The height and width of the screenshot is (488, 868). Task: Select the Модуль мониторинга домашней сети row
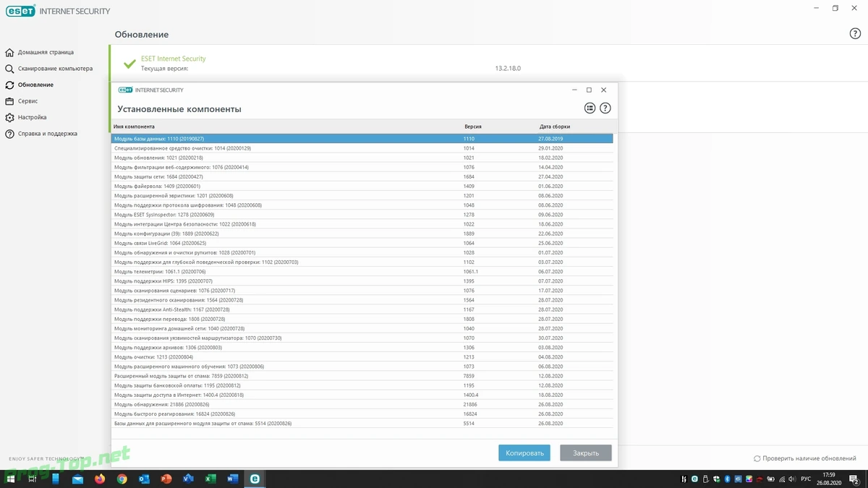pos(362,328)
